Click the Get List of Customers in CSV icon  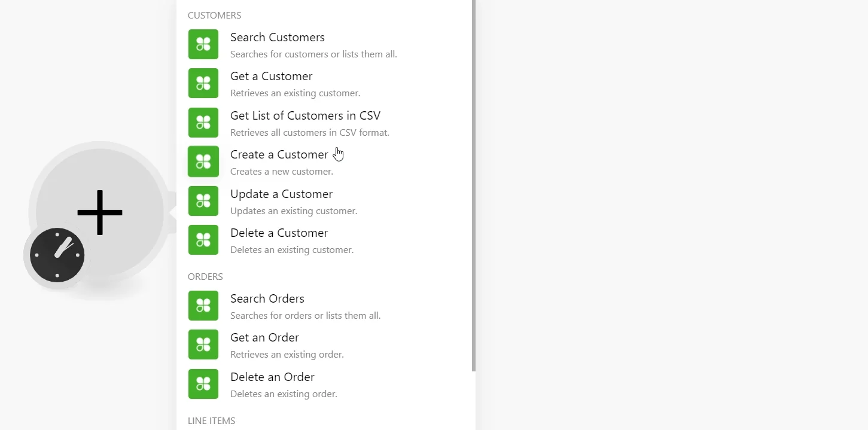203,123
